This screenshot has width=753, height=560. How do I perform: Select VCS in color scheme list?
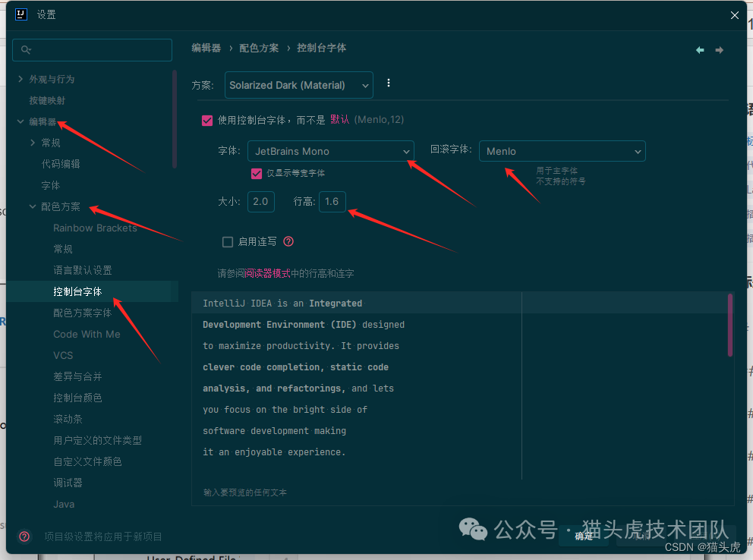coord(63,355)
